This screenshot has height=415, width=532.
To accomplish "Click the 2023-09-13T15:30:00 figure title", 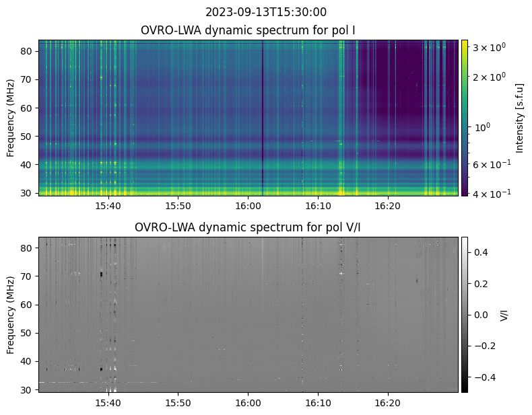I will [x=266, y=12].
